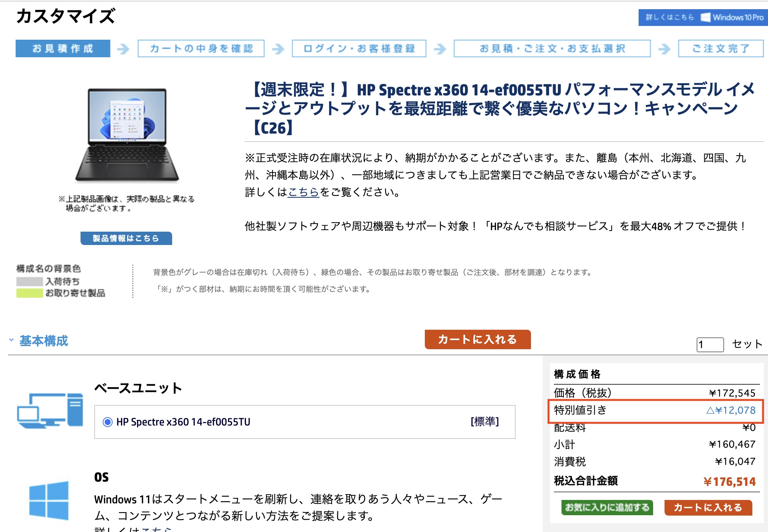Collapse the 基本構成 section chevron

tap(11, 340)
